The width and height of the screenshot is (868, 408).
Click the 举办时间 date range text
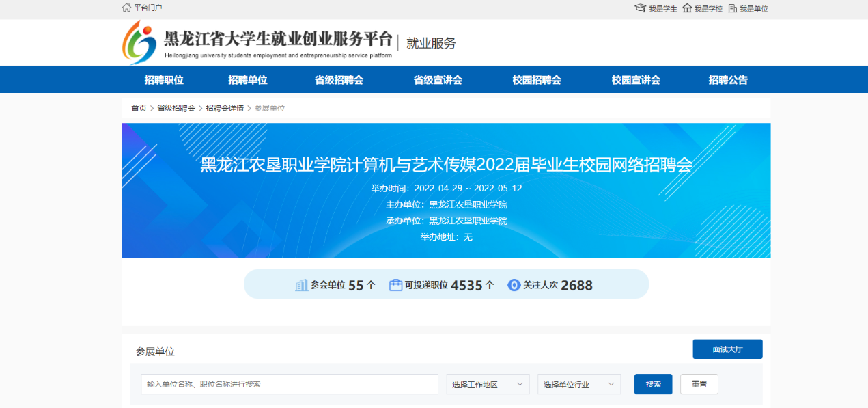(447, 188)
